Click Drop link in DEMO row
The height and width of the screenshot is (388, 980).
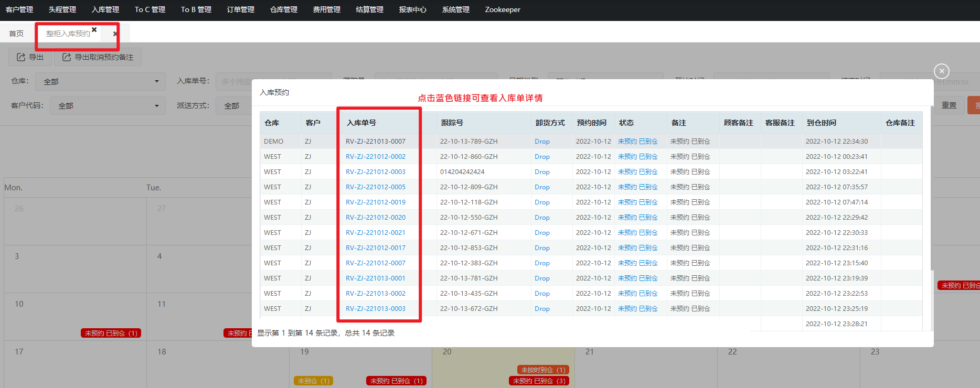coord(542,142)
